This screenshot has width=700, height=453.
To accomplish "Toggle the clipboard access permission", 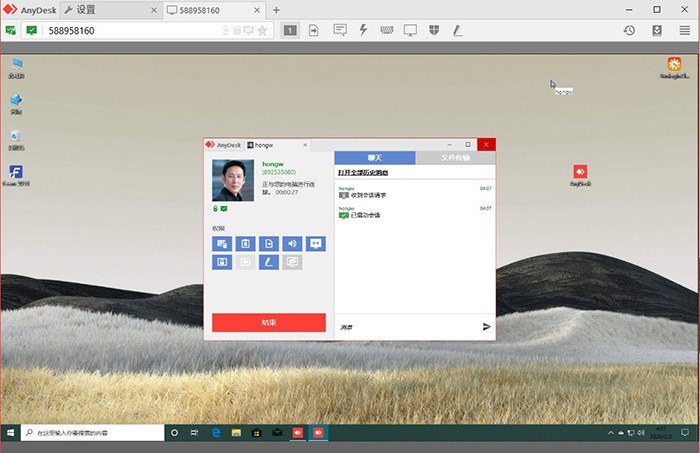I will coord(245,243).
